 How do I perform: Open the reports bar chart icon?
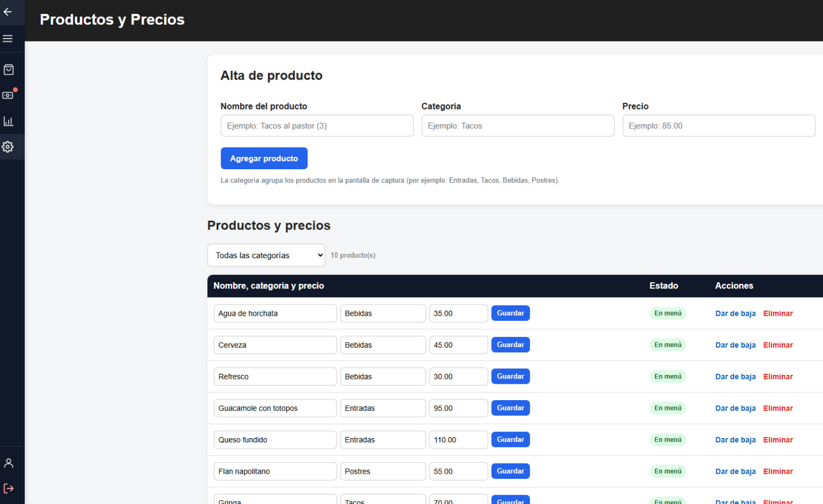[8, 121]
